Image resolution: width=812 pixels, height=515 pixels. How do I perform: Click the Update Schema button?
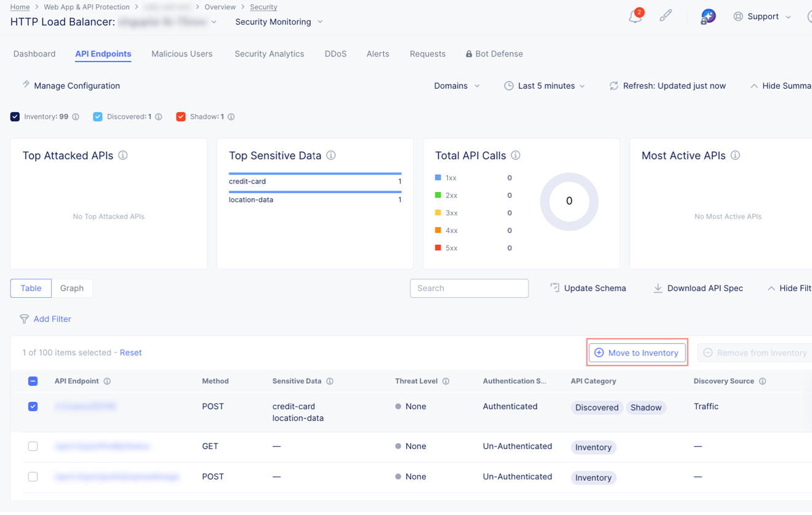tap(588, 288)
